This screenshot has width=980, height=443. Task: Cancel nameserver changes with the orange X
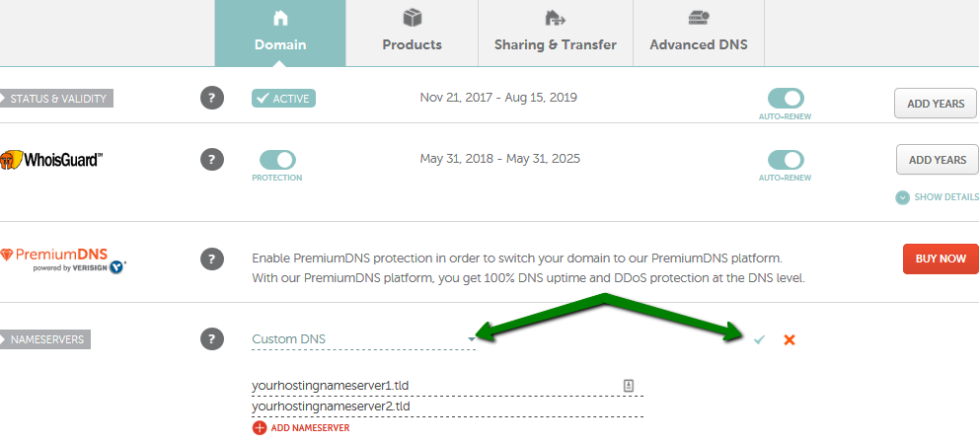[790, 340]
